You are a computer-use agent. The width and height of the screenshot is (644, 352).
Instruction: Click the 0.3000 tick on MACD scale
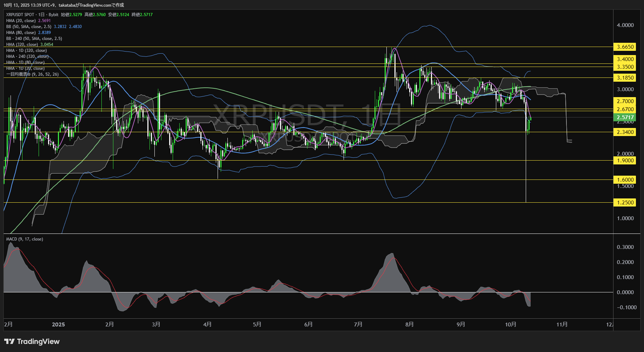coord(625,247)
